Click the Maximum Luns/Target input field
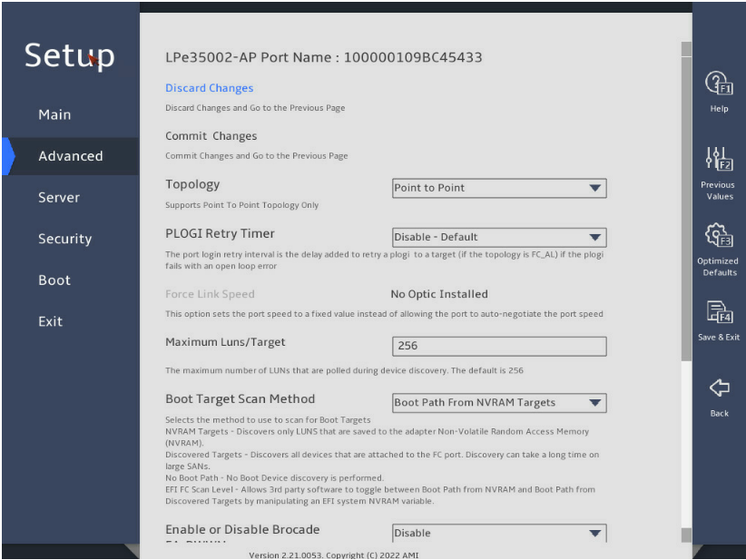Image resolution: width=746 pixels, height=560 pixels. click(499, 346)
